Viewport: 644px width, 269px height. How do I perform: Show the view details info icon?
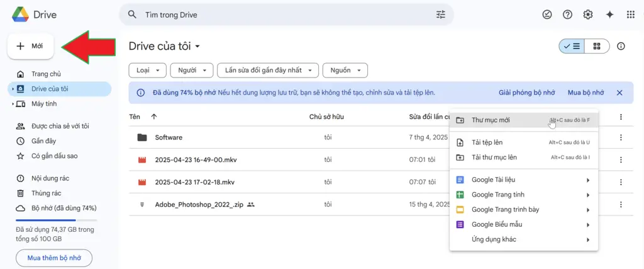621,46
